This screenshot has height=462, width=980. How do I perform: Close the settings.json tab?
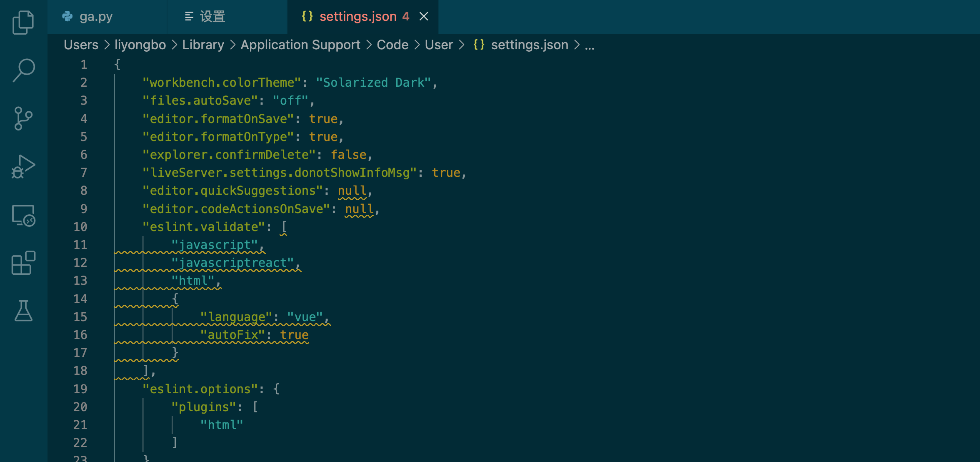coord(424,16)
